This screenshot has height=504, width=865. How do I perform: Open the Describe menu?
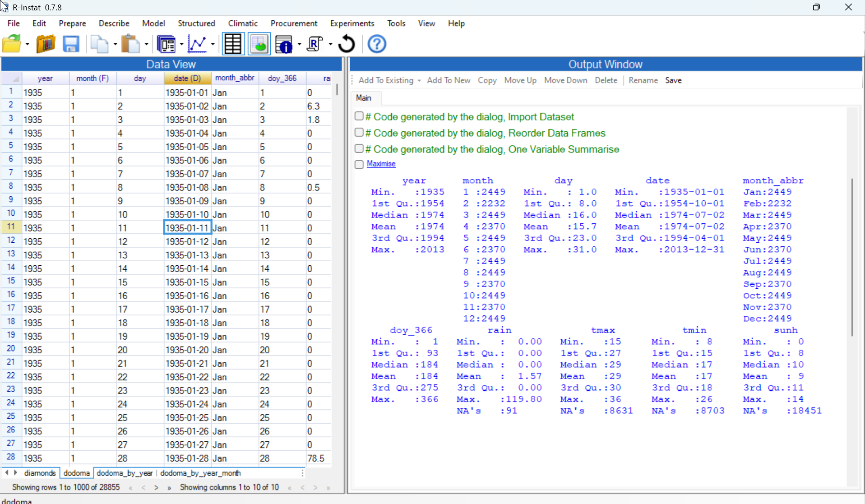click(114, 23)
